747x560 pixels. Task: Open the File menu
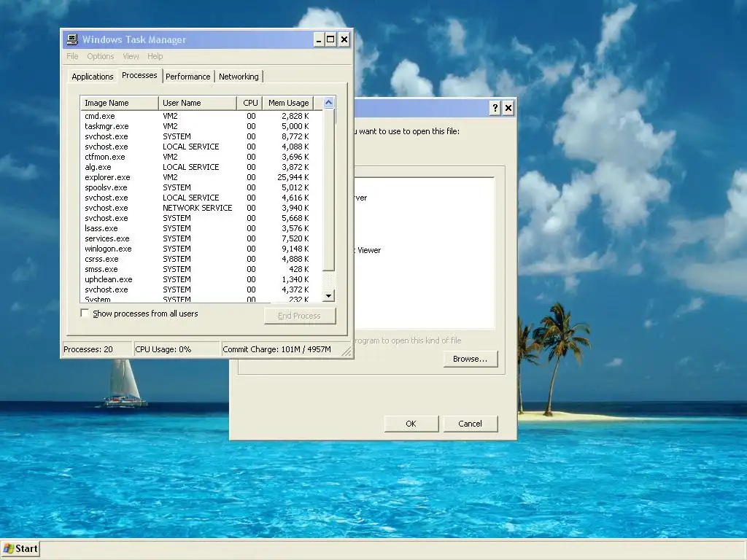pyautogui.click(x=72, y=56)
